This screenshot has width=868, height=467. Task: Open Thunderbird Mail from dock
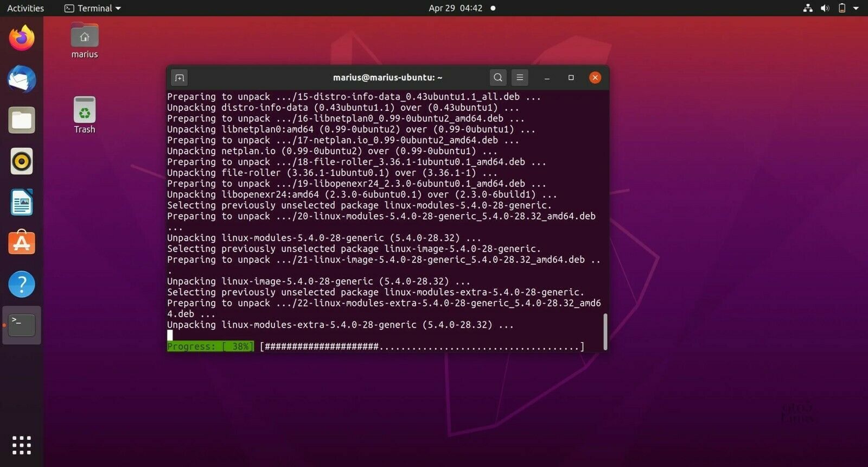click(x=22, y=79)
